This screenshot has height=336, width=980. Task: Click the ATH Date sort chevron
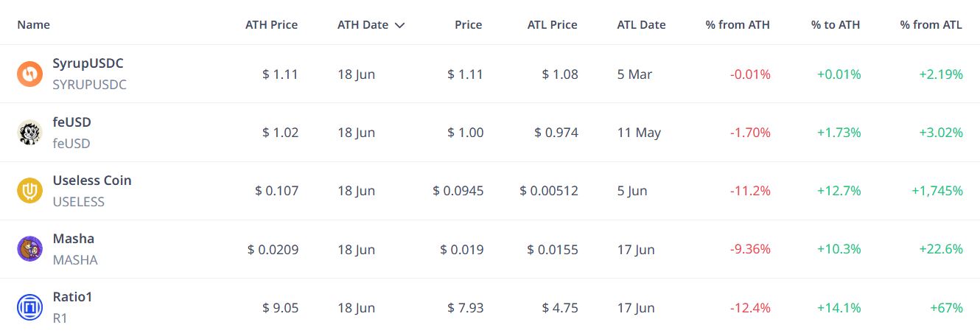tap(400, 25)
